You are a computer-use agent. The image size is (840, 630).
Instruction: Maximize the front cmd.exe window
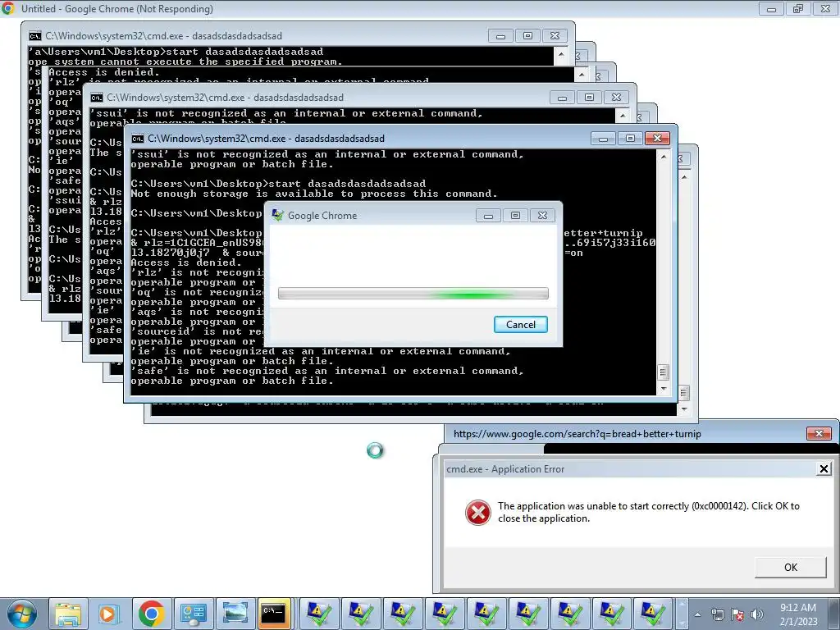coord(630,138)
